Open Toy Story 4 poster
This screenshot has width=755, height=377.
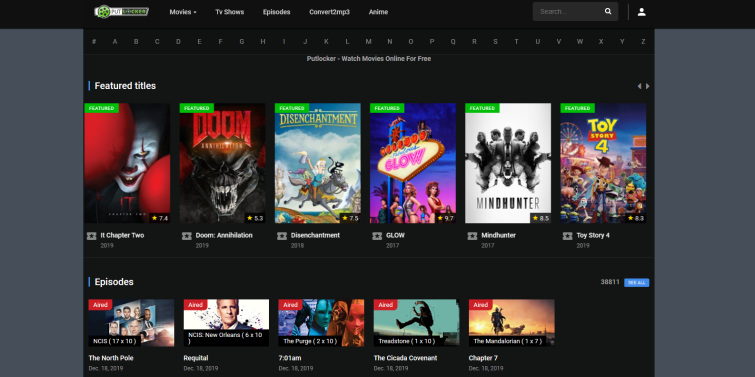tap(603, 163)
